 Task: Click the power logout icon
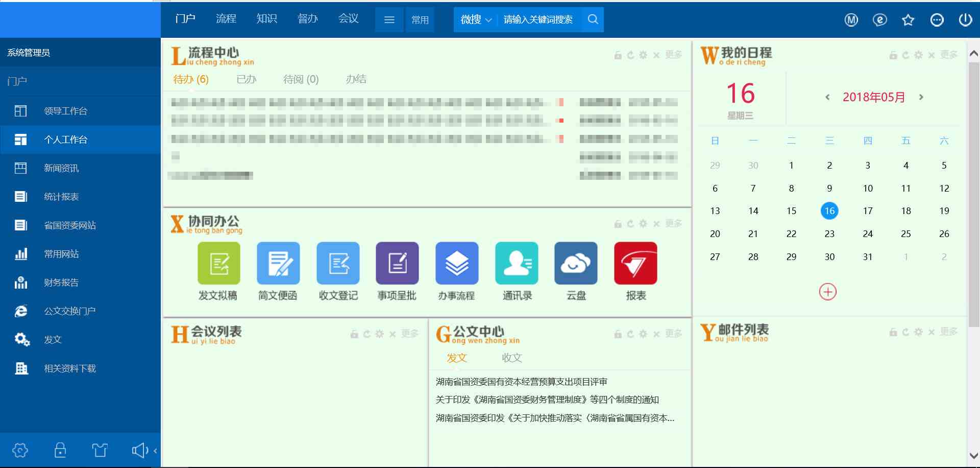pos(965,20)
